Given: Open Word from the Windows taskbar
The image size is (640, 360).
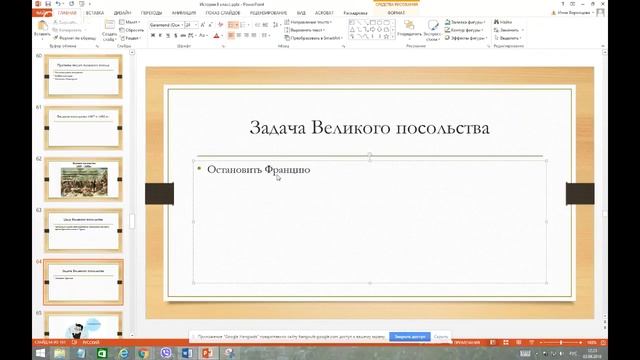Looking at the screenshot, I should click(187, 353).
